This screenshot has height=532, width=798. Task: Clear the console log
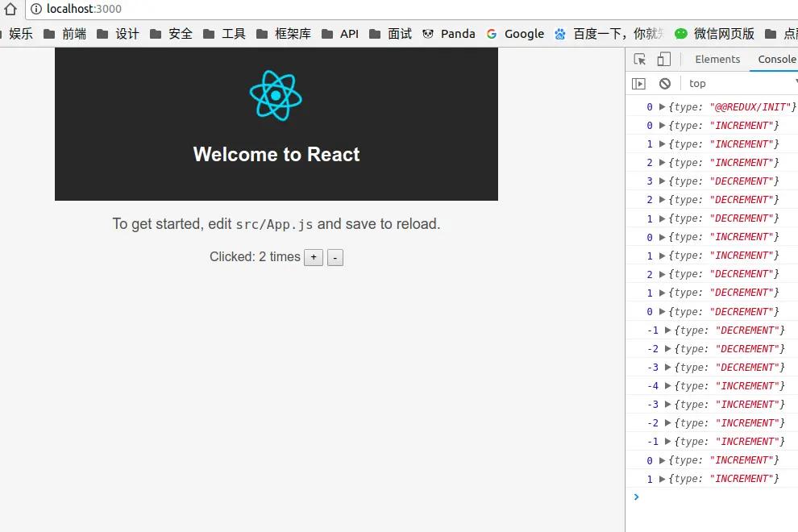click(664, 83)
